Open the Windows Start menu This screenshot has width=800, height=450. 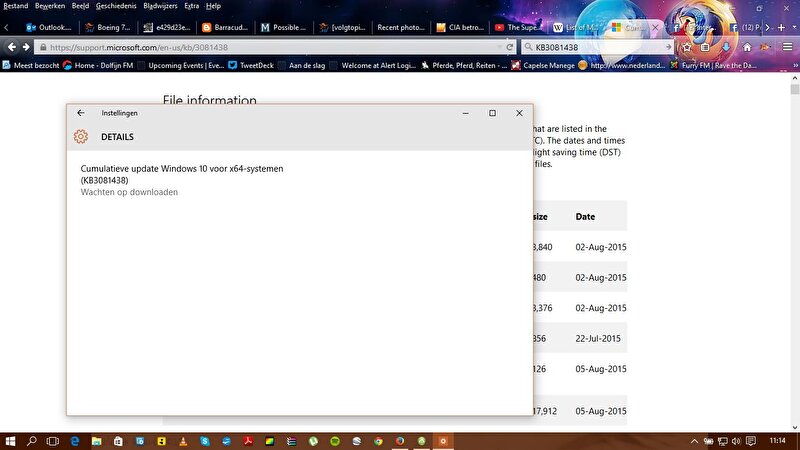[x=12, y=440]
